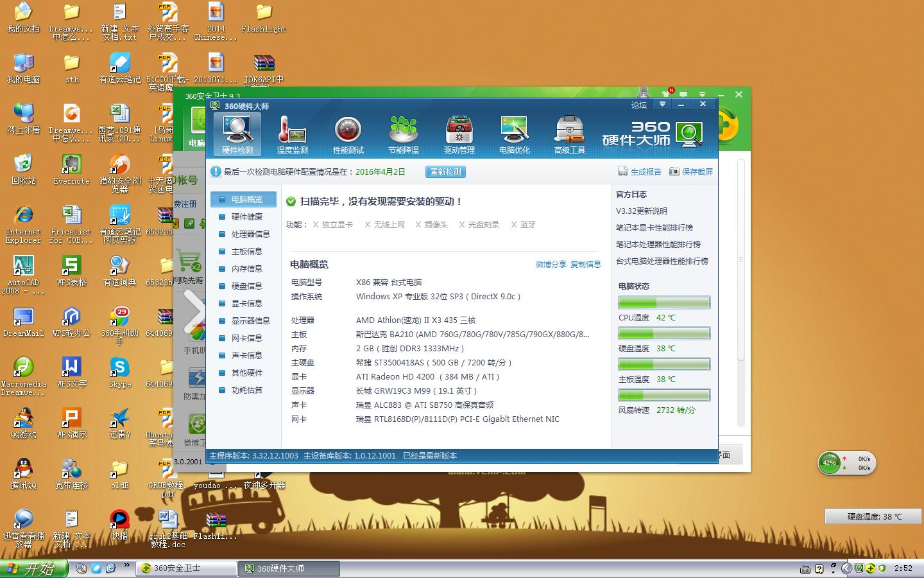The height and width of the screenshot is (578, 924).
Task: Click the 复制信息 copy info link
Action: 586,264
